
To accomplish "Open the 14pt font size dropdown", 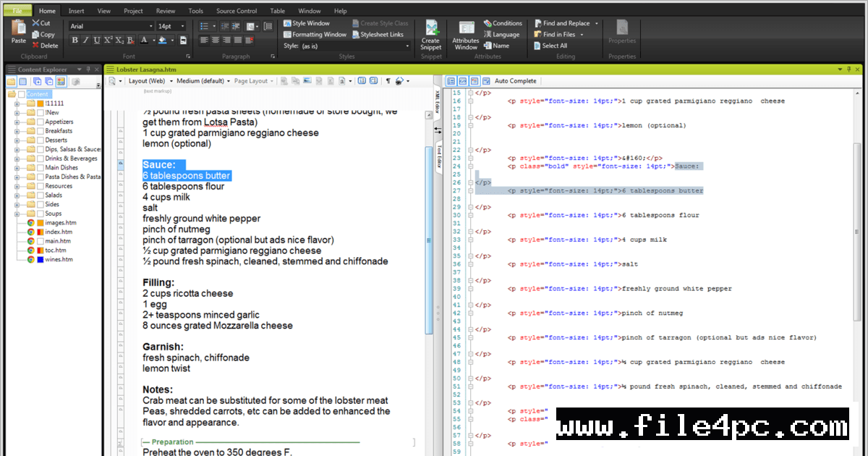I will 183,26.
